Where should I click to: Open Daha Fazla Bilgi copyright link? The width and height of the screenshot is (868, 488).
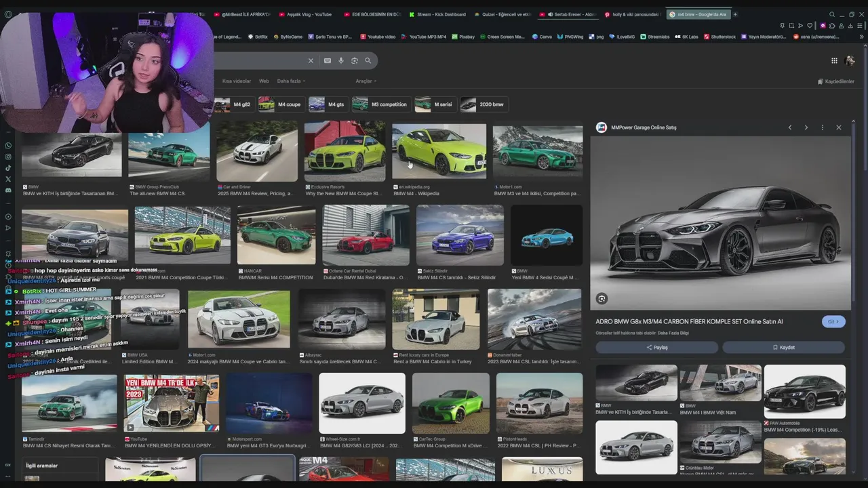(x=673, y=333)
